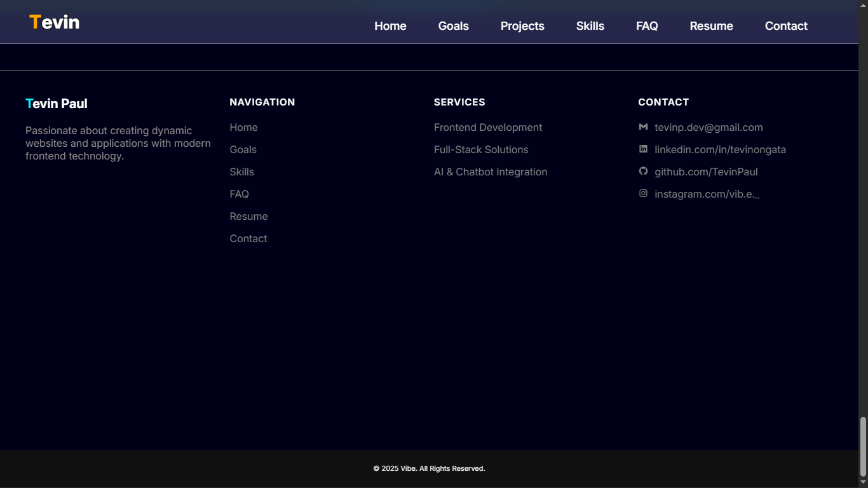Open the tevinp.dev@gmail.com email link

[x=709, y=128]
